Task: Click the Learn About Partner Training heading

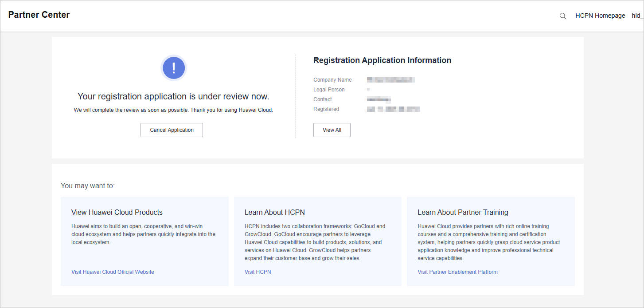Action: click(463, 212)
